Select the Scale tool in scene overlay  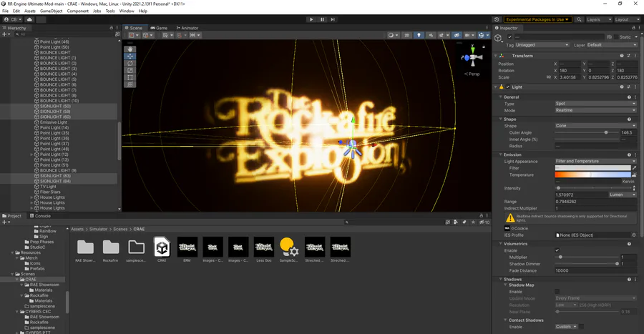tap(130, 70)
